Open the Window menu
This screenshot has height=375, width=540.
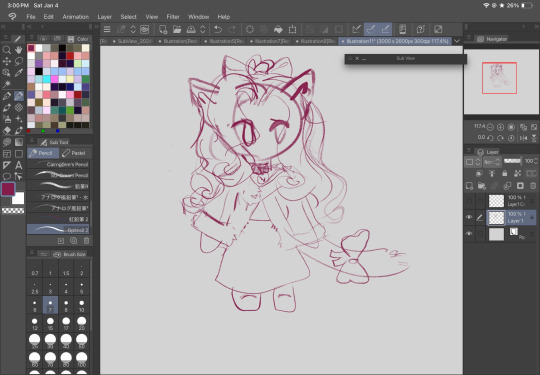[198, 17]
